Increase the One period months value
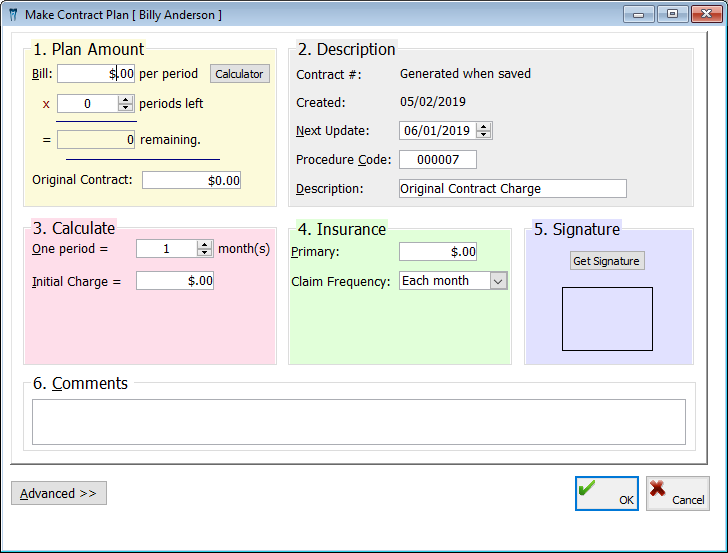Image resolution: width=728 pixels, height=553 pixels. coord(205,244)
